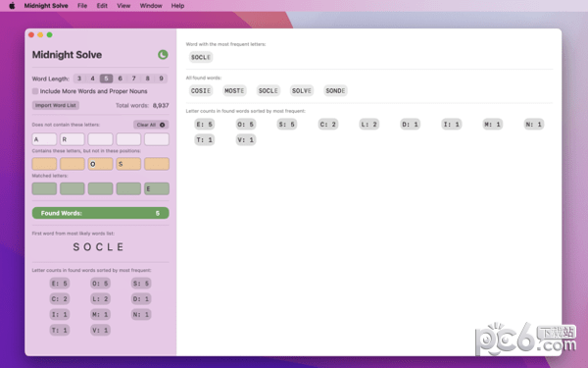588x368 pixels.
Task: Set word length to 6
Action: pyautogui.click(x=120, y=79)
